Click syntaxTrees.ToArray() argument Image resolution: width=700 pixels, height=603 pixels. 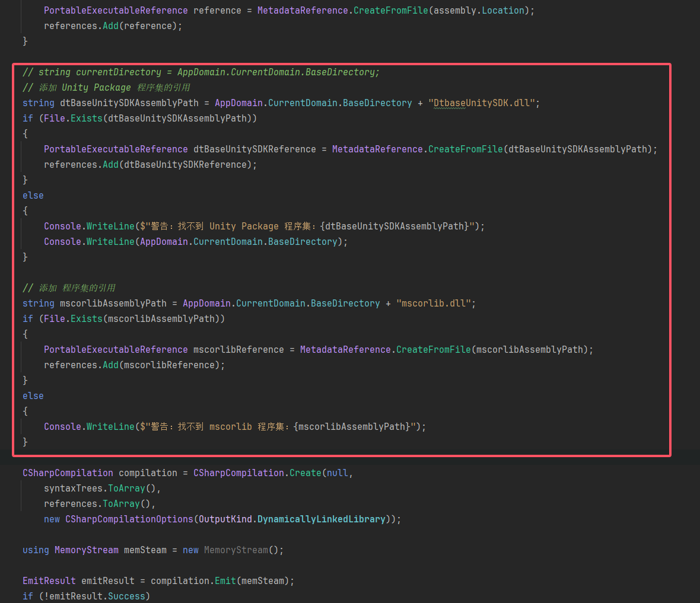point(101,489)
